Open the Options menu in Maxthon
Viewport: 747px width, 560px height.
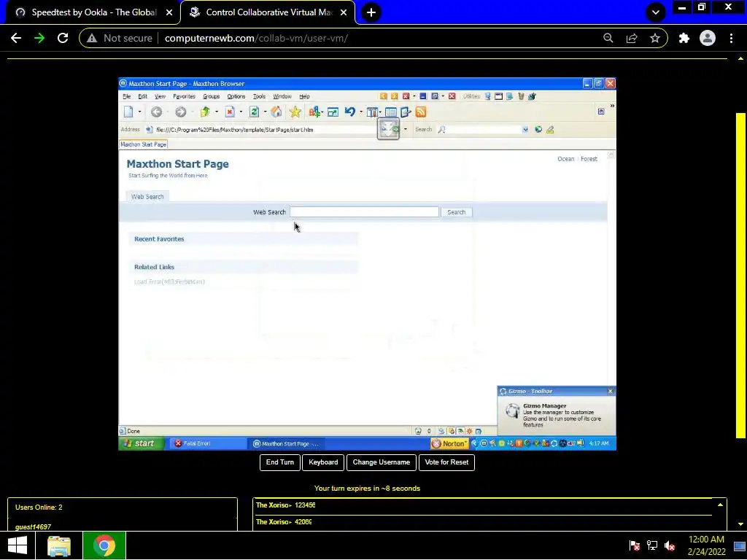tap(236, 96)
